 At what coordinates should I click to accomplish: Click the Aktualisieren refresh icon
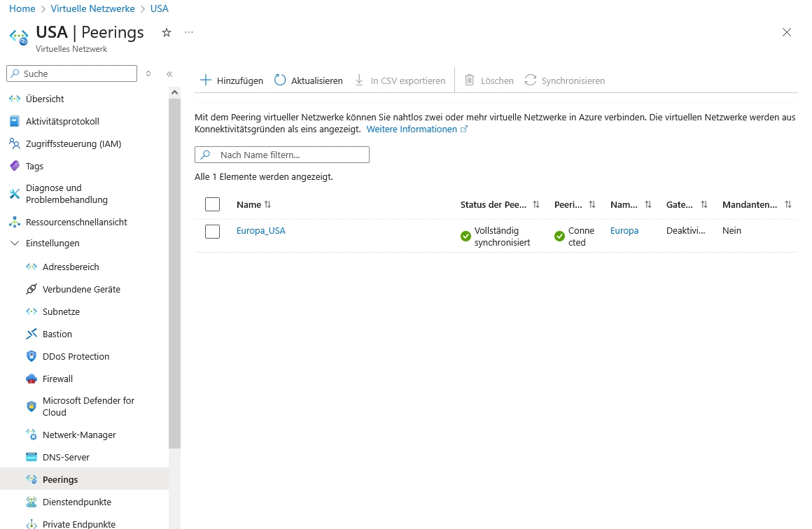point(280,80)
